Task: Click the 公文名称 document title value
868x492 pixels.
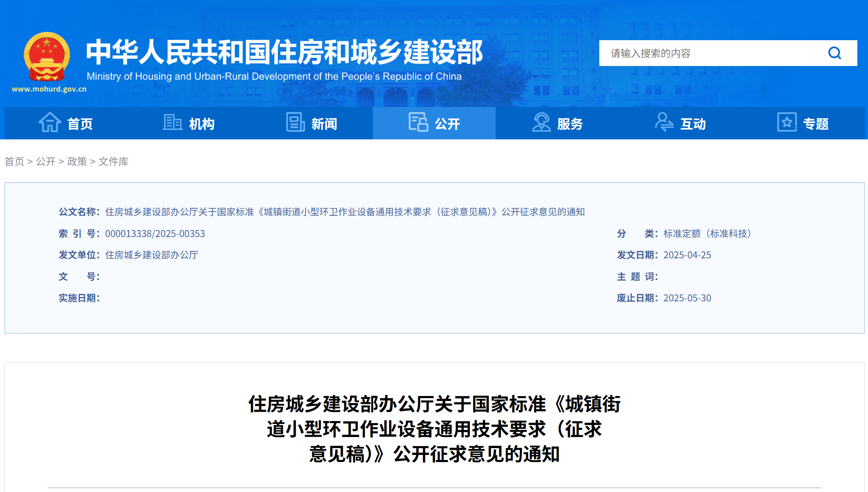Action: click(x=345, y=212)
